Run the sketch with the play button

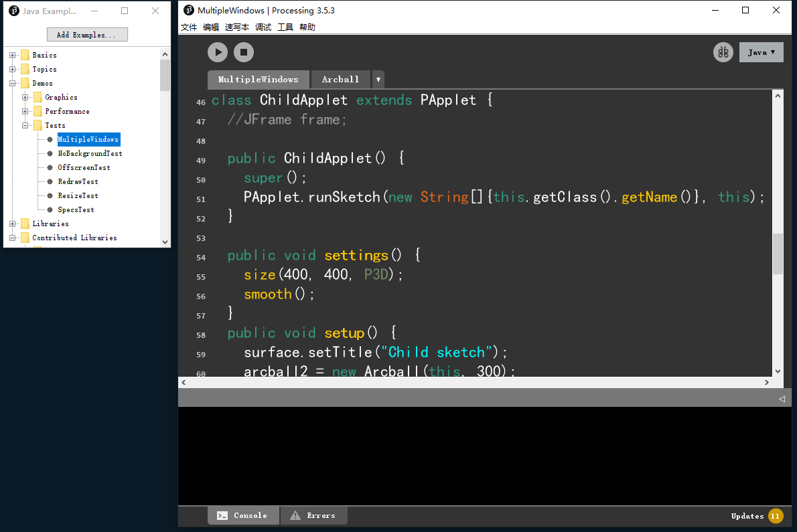pos(218,52)
